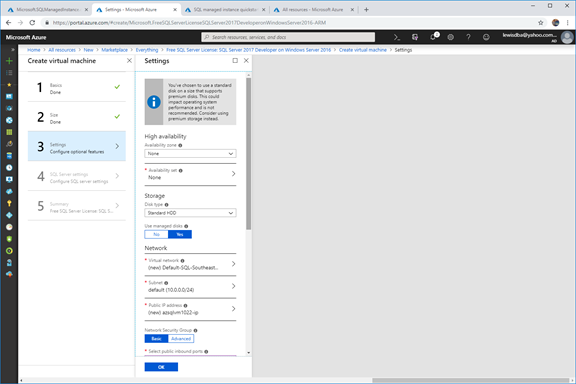The width and height of the screenshot is (576, 384).
Task: Set Use managed disks to Yes
Action: click(180, 234)
